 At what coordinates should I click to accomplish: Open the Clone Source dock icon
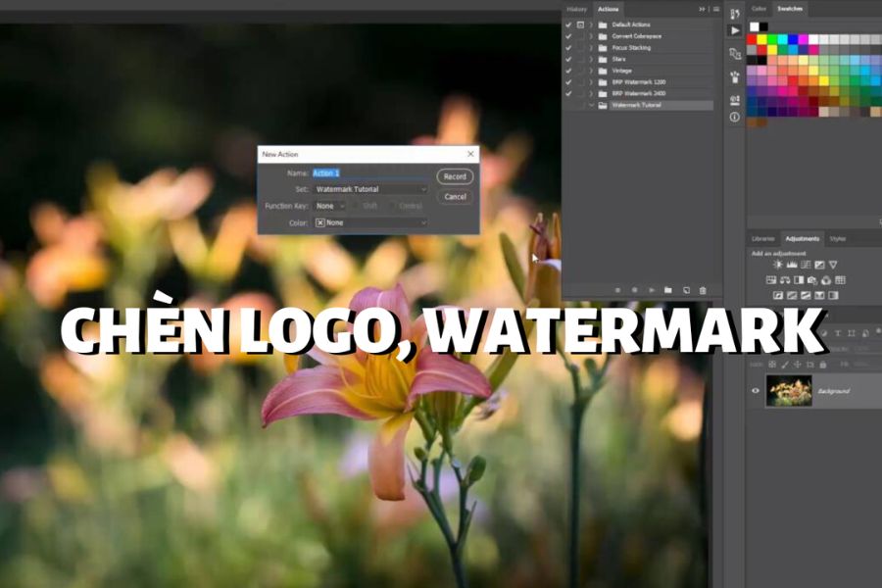coord(735,101)
